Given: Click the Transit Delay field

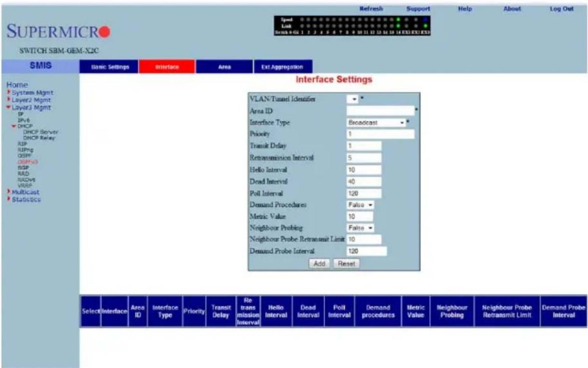Looking at the screenshot, I should pos(364,146).
